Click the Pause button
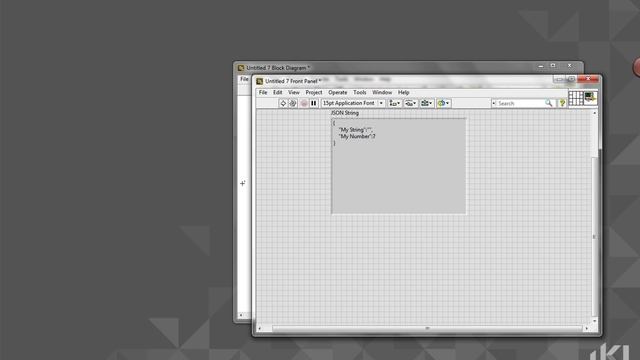The width and height of the screenshot is (640, 360). click(313, 103)
